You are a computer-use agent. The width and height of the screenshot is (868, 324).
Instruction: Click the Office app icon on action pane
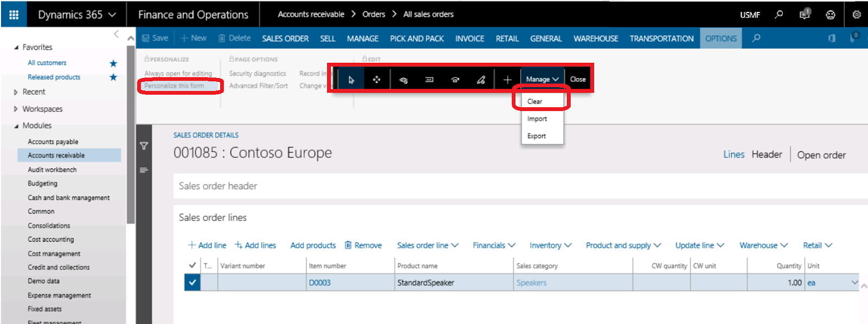[832, 38]
